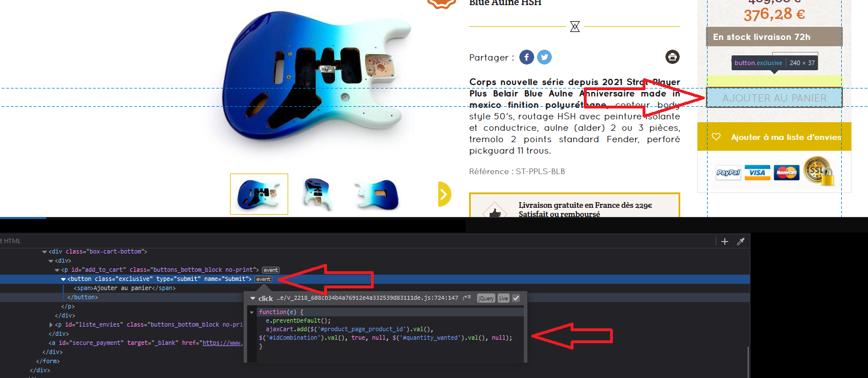Click the event badge on button.exclusive
This screenshot has width=868, height=378.
[x=263, y=279]
